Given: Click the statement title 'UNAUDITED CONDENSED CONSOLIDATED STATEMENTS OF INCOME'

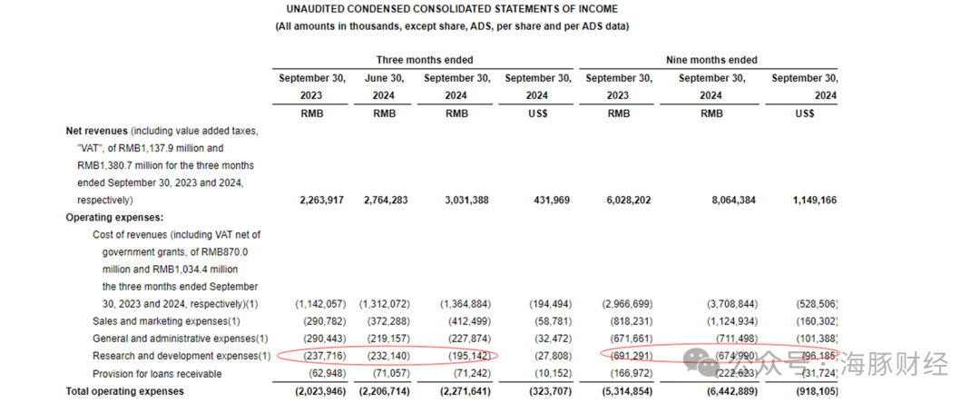Looking at the screenshot, I should pyautogui.click(x=452, y=9).
